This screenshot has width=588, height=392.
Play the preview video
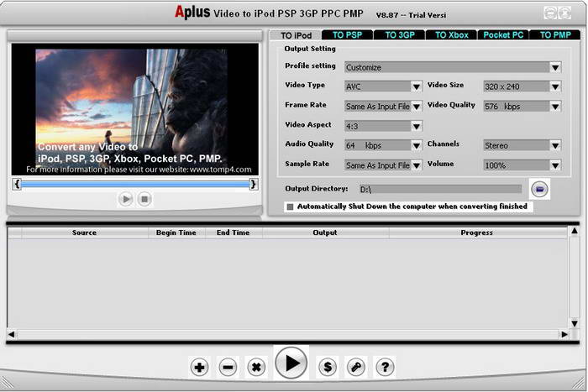[126, 199]
